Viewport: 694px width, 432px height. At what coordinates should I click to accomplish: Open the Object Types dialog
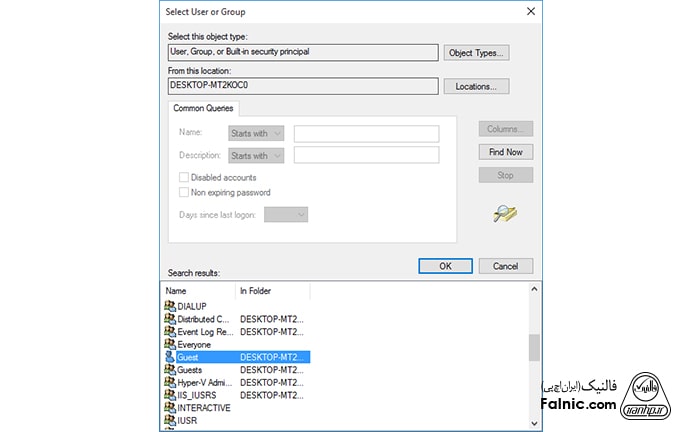(477, 53)
